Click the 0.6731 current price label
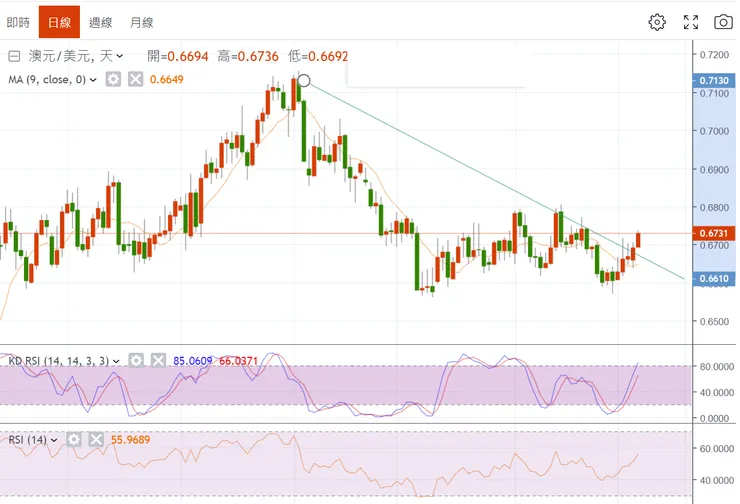Viewport: 740px width, 504px height. point(714,233)
